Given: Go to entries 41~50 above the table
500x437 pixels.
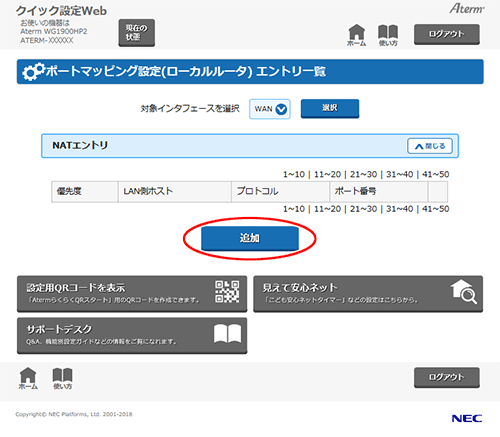Looking at the screenshot, I should click(x=435, y=174).
